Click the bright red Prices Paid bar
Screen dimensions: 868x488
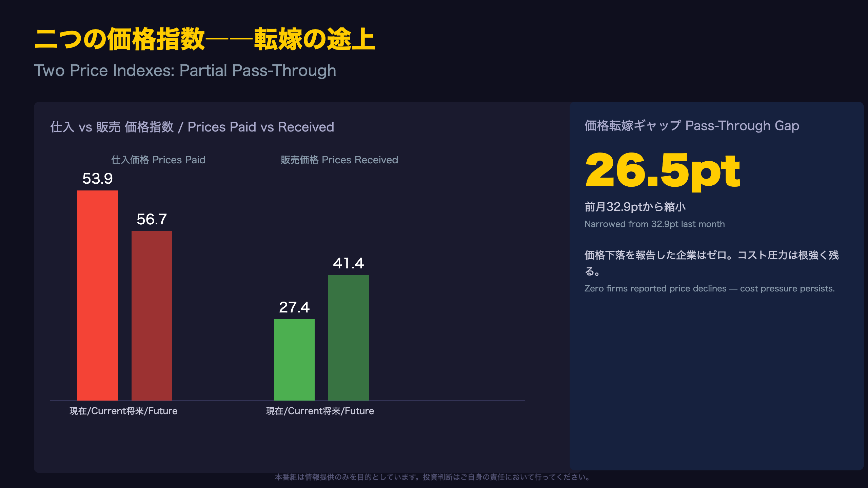pos(98,296)
